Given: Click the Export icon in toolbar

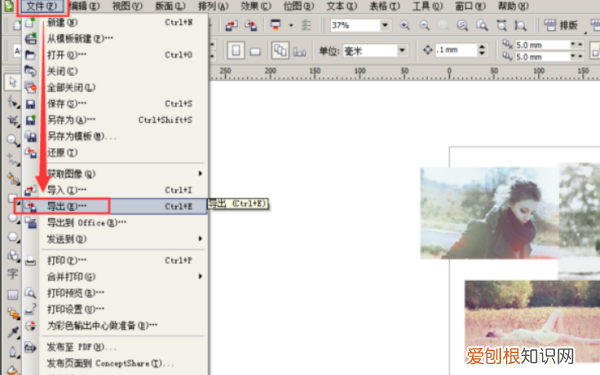Looking at the screenshot, I should [251, 26].
